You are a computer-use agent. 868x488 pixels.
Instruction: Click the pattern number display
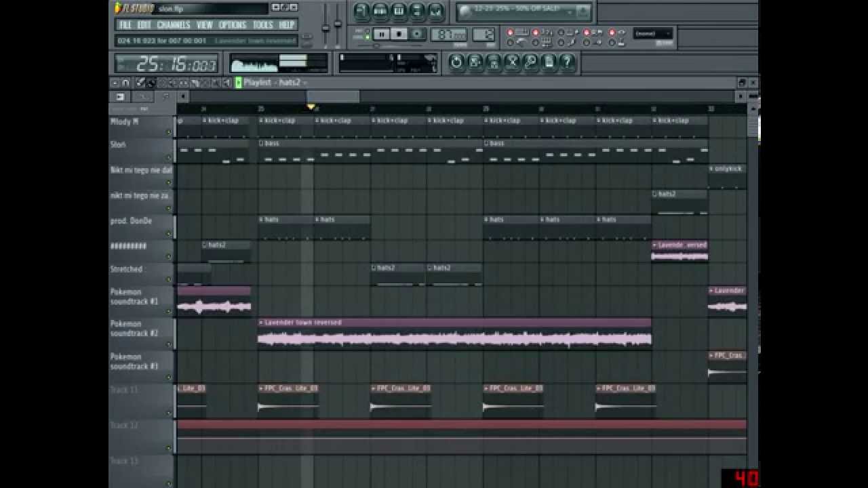(x=484, y=35)
